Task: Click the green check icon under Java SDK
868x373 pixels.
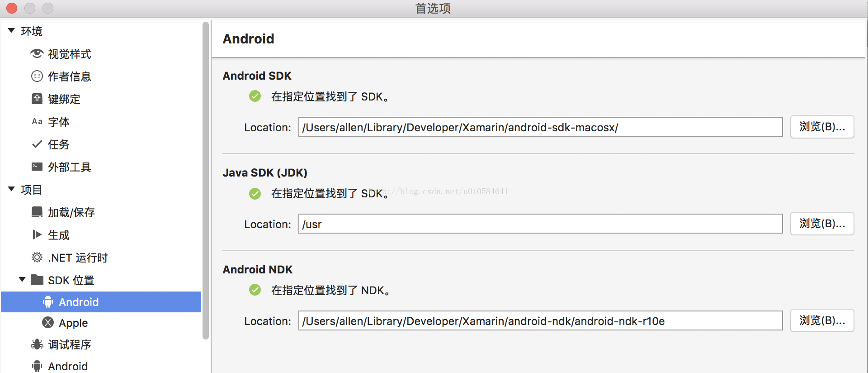Action: [255, 194]
